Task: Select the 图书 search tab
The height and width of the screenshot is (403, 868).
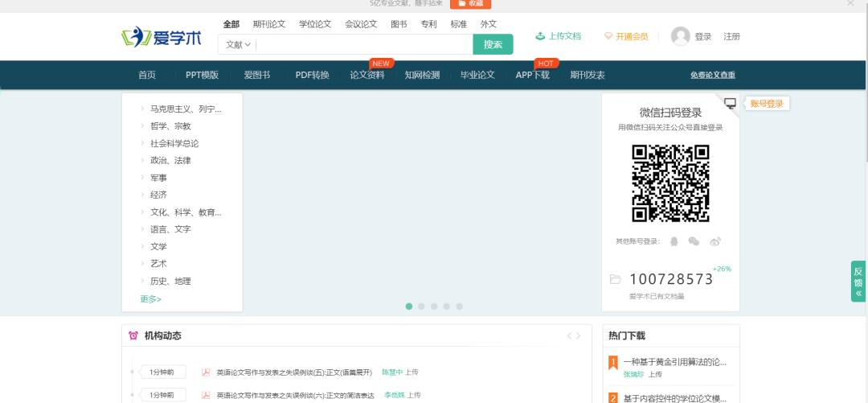Action: (x=399, y=24)
